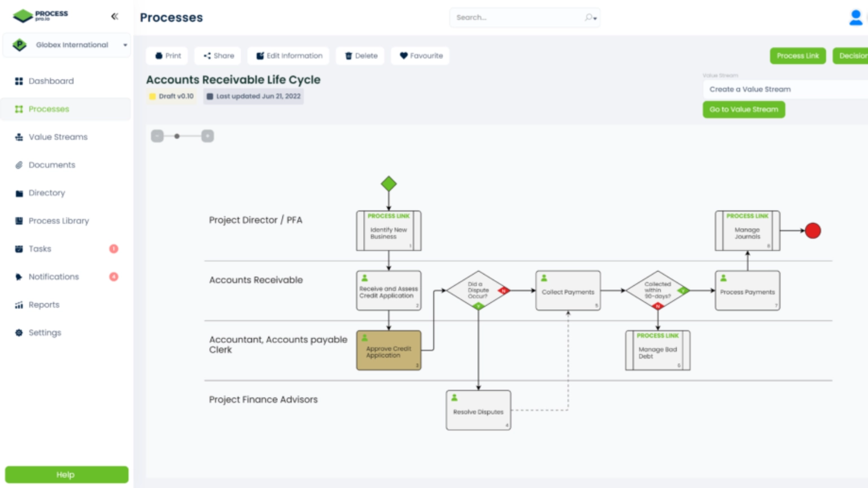Image resolution: width=868 pixels, height=488 pixels.
Task: Click the Accounts Receivable Life Cycle title
Action: pos(233,80)
